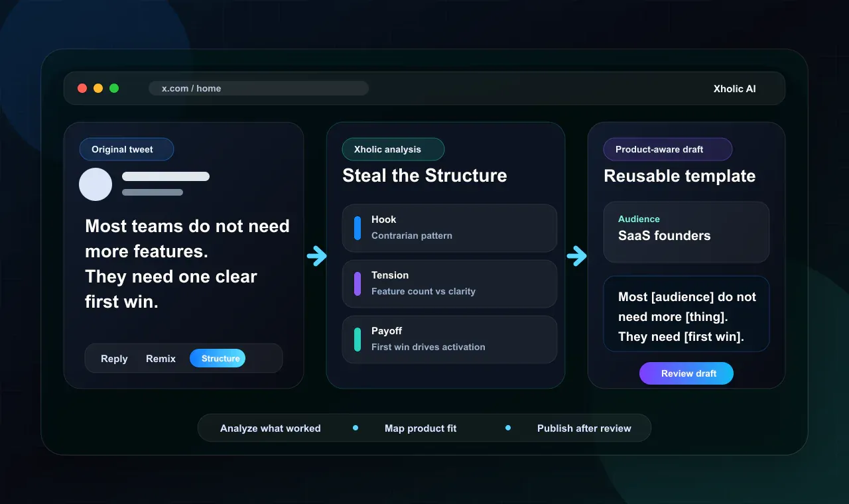This screenshot has width=849, height=504.
Task: Switch to the Remix tab
Action: tap(161, 359)
